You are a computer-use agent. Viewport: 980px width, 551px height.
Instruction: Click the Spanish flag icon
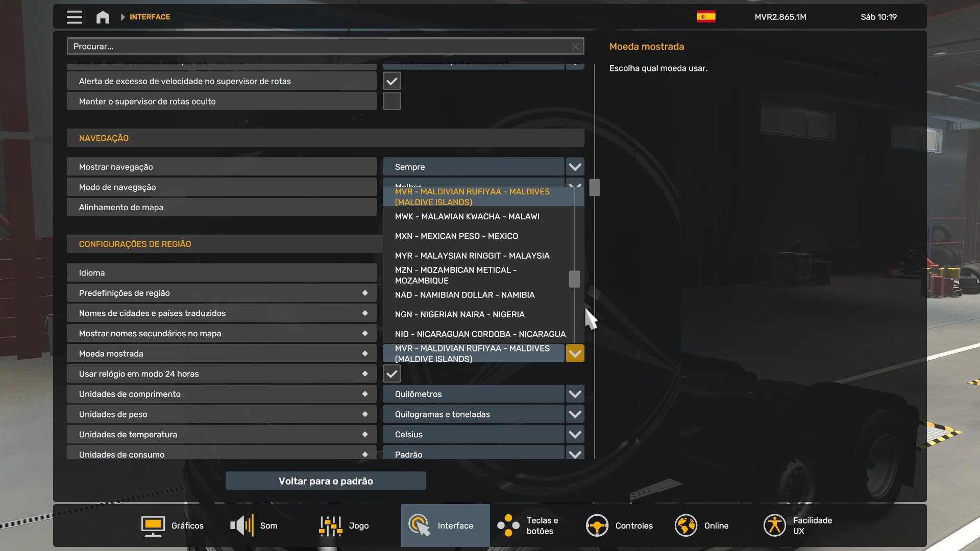click(706, 17)
